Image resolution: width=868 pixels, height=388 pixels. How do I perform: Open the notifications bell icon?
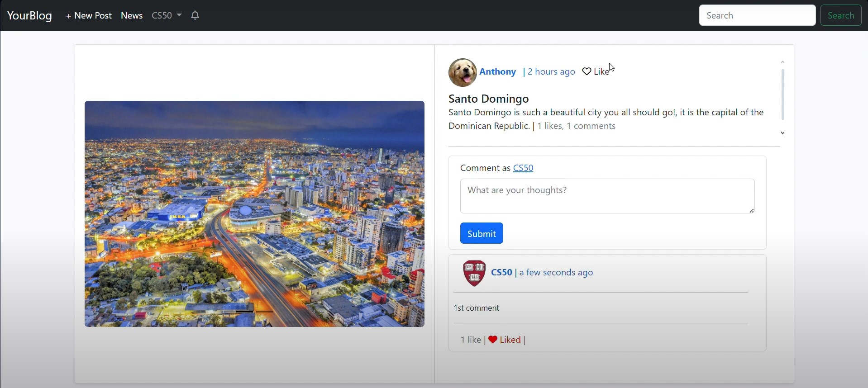coord(195,16)
